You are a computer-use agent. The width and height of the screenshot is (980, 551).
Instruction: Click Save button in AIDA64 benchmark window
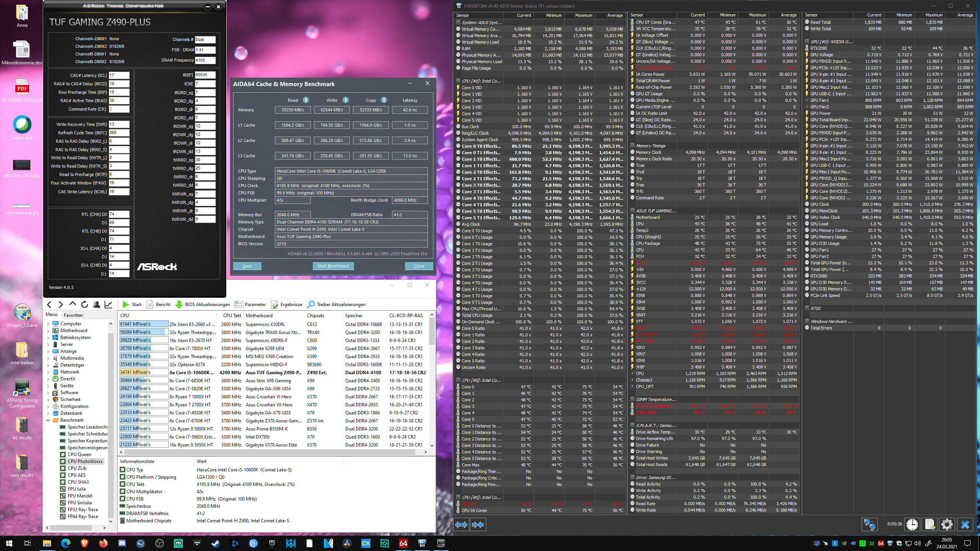point(247,266)
